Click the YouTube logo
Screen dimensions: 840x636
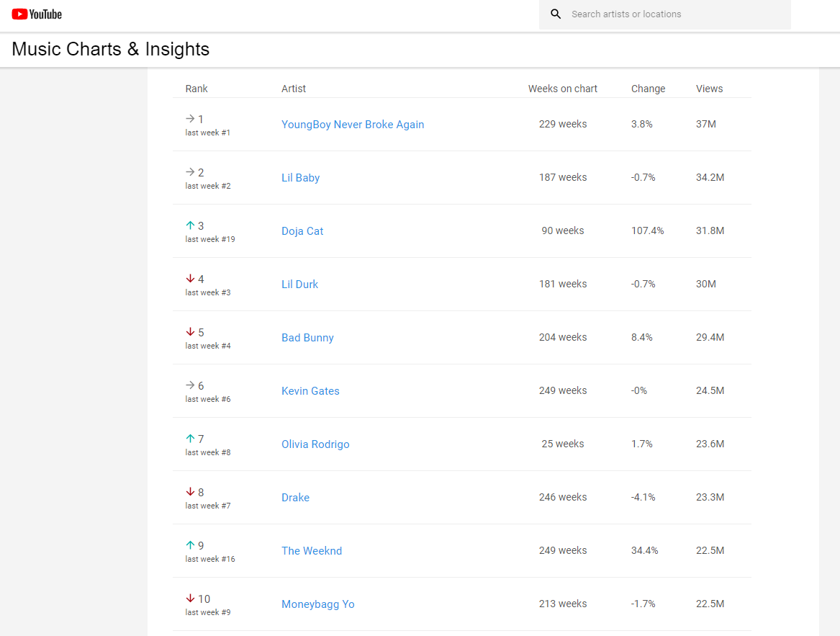pos(37,14)
